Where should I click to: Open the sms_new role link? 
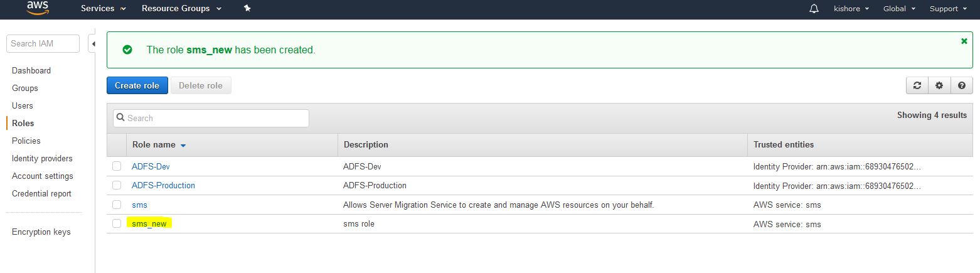coord(149,224)
